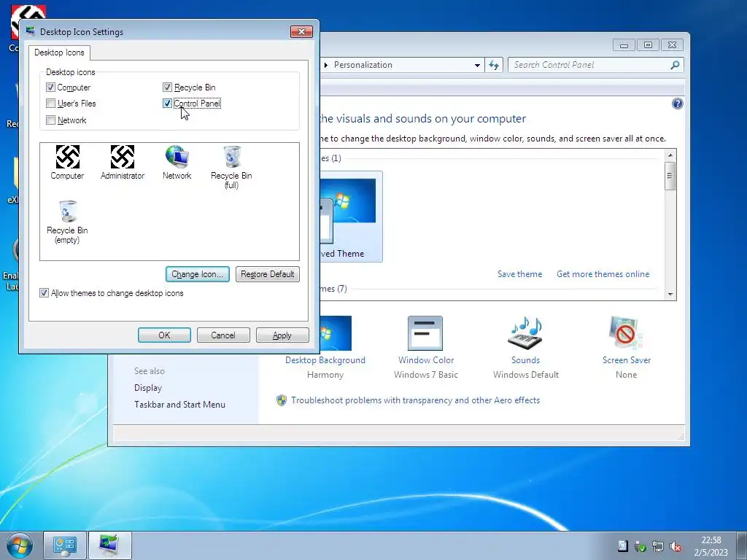The width and height of the screenshot is (747, 560).
Task: Click the Desktop Icon Settings title bar icon
Action: 31,31
